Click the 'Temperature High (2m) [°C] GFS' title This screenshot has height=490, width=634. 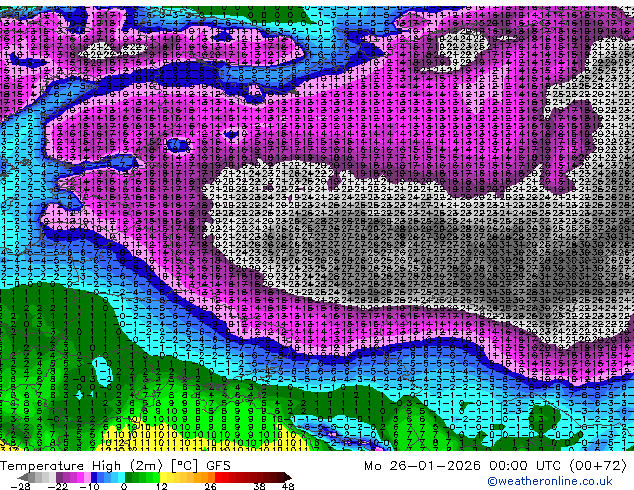(x=115, y=466)
